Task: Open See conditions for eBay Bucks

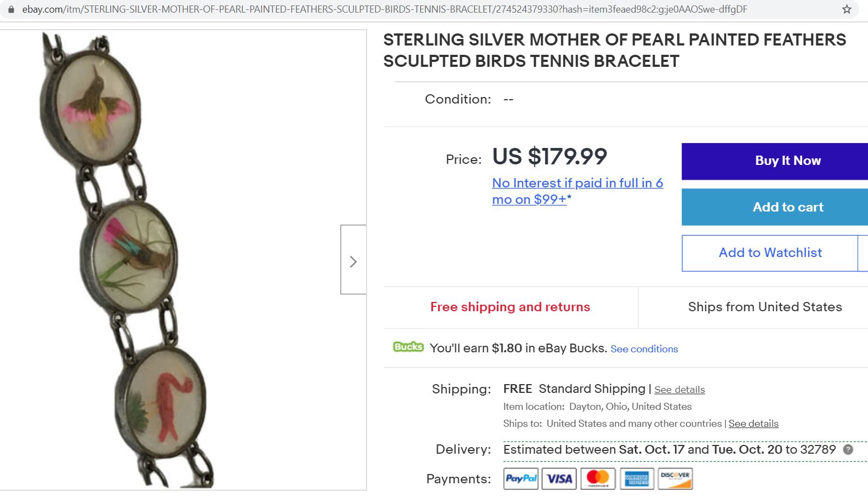Action: click(x=644, y=349)
